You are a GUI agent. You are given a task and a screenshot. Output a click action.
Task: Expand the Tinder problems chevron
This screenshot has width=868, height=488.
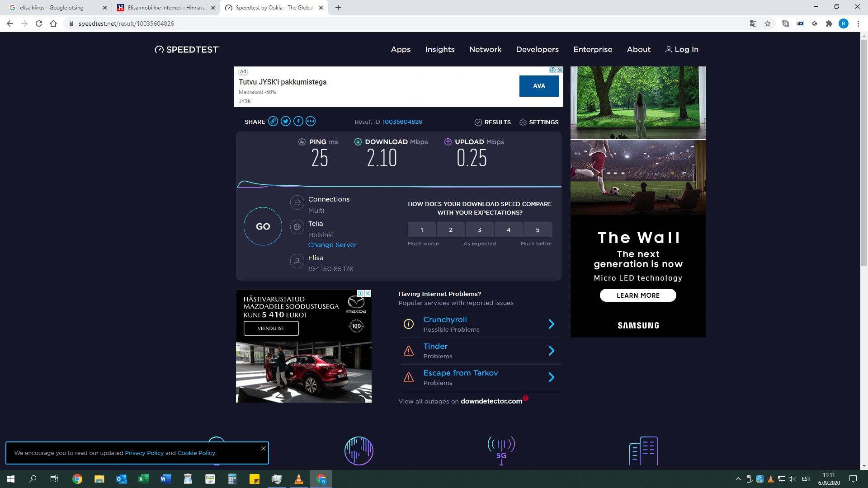(x=551, y=351)
